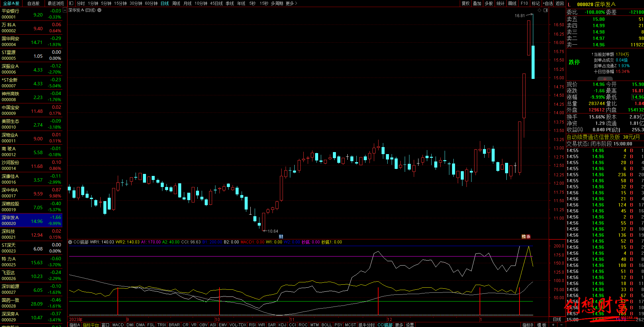644x327 pixels.
Task: Click the diamond marker icon at chart top right
Action: click(540, 10)
